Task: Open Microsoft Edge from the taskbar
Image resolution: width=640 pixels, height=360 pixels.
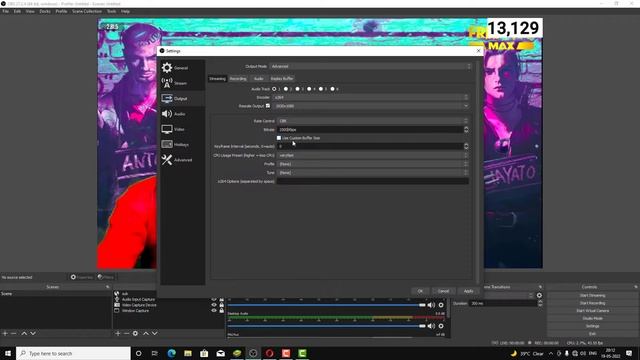Action: [x=171, y=353]
